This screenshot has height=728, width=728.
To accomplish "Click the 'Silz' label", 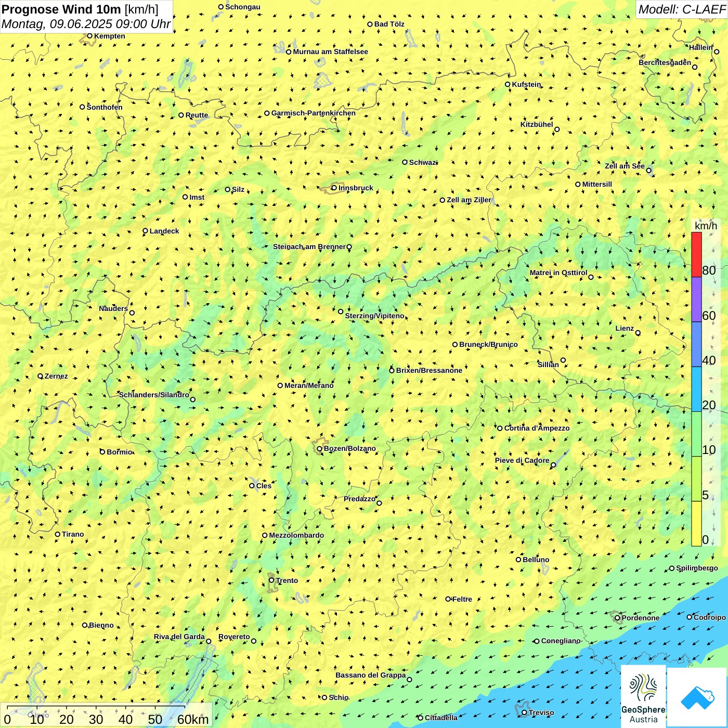I will click(238, 189).
